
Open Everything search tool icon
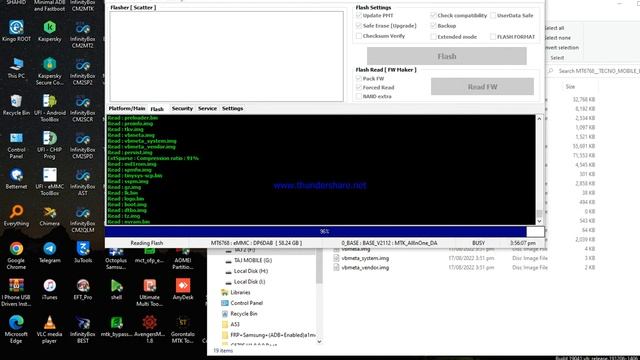16,216
